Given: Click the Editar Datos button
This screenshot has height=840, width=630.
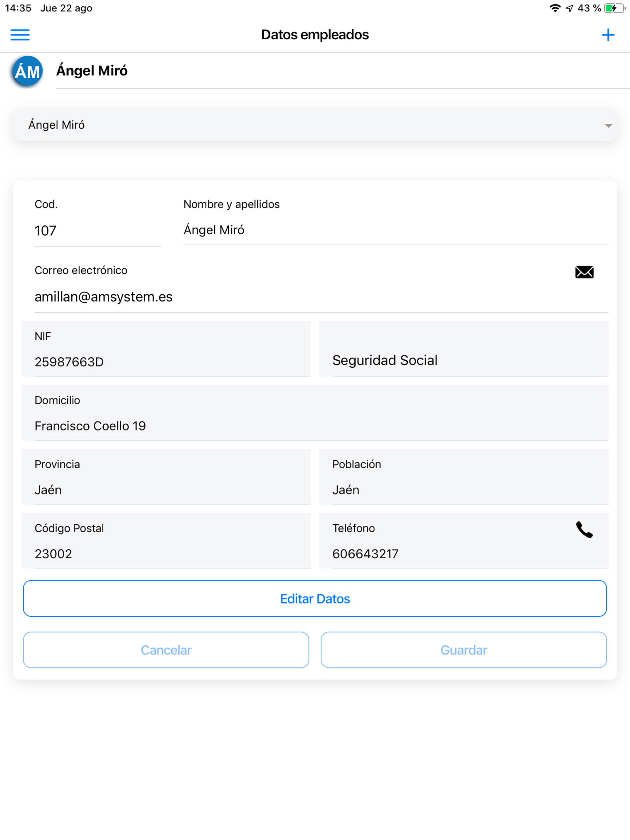Looking at the screenshot, I should coord(315,598).
